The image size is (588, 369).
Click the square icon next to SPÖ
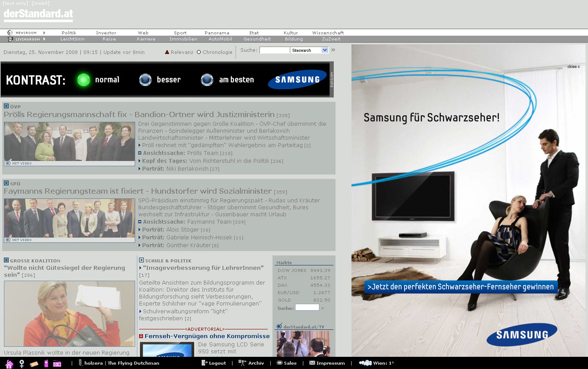(6, 183)
